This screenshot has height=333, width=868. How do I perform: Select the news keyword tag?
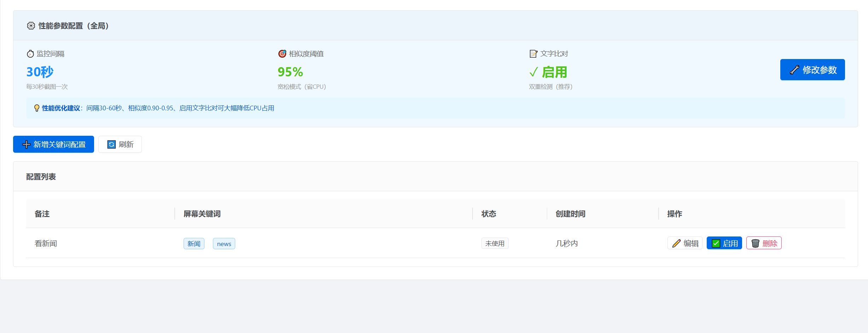tap(224, 244)
